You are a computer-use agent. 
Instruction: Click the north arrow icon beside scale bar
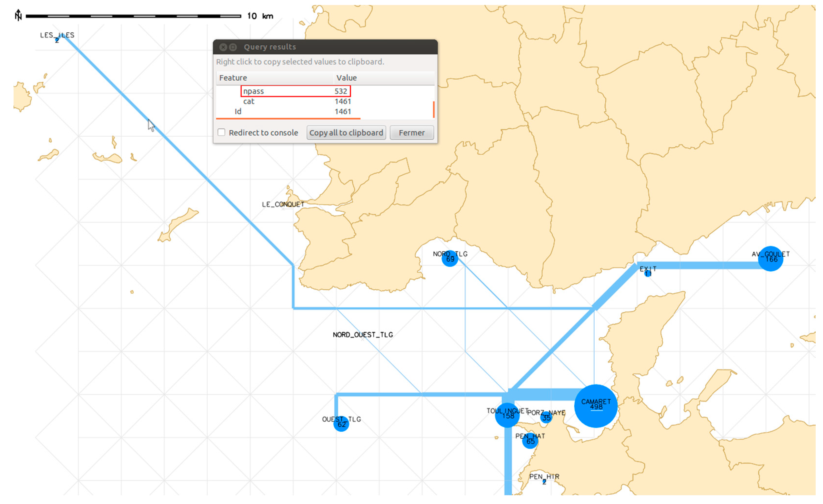(18, 15)
